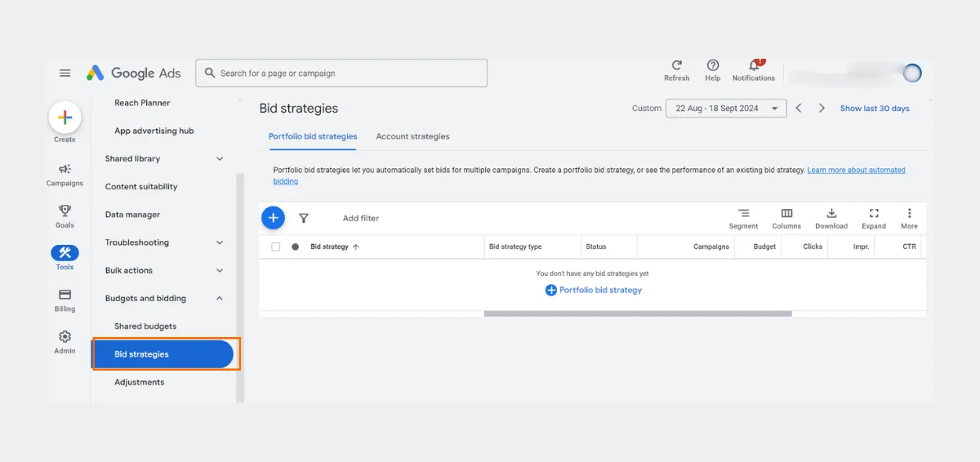Expand Shared library section

point(219,158)
